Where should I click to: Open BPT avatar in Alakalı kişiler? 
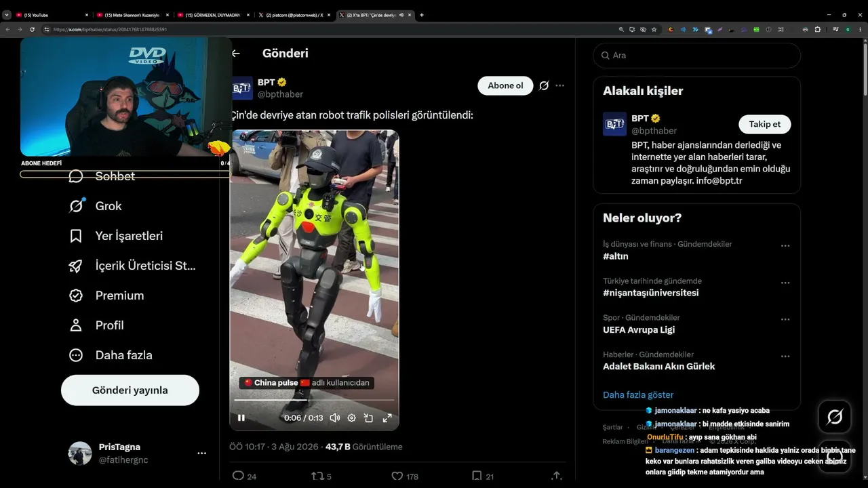click(x=614, y=124)
